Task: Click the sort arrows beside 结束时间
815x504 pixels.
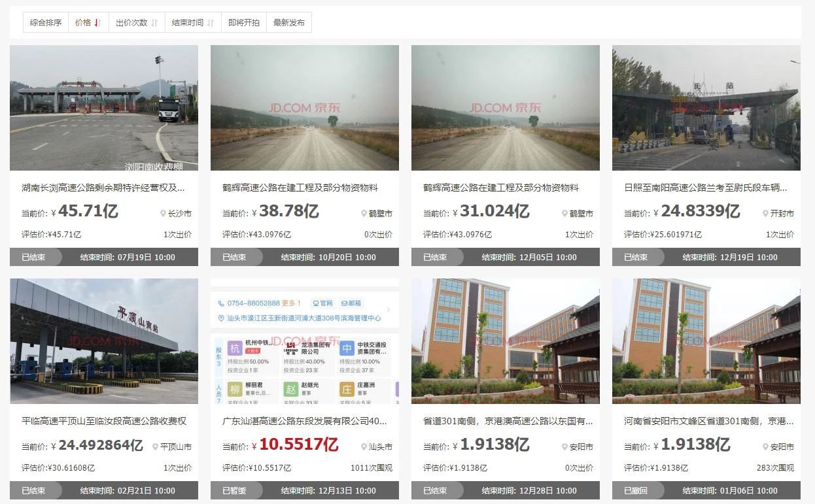Action: [x=211, y=23]
